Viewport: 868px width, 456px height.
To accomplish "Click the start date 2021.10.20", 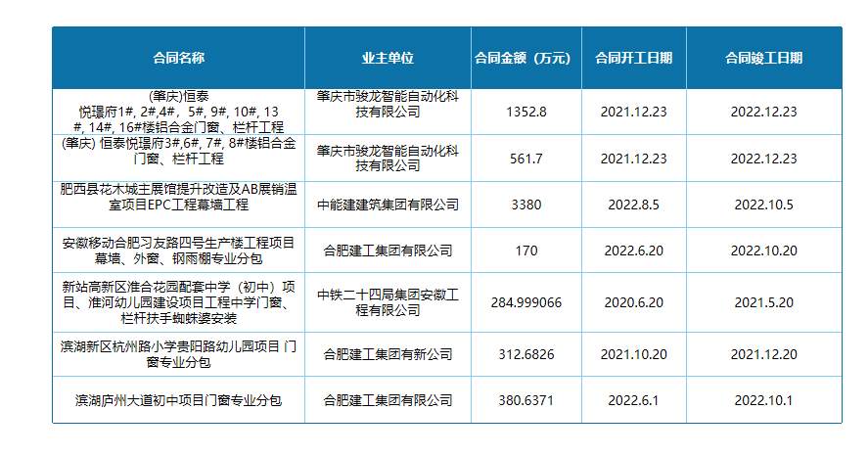I will pos(633,354).
